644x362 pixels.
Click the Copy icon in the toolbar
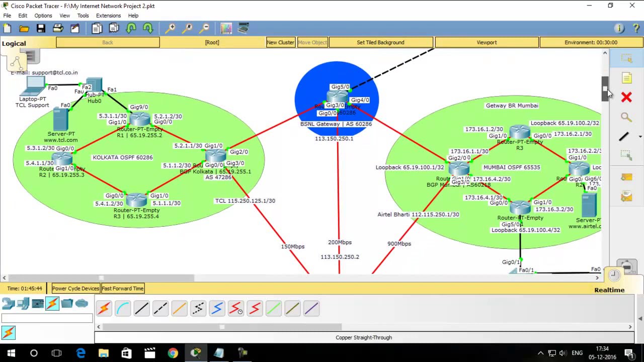pos(97,29)
